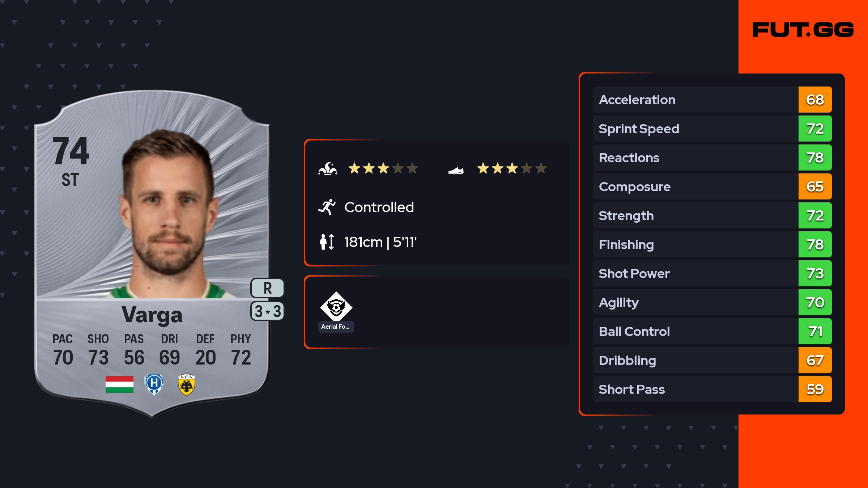Click the Aerial Fo... playstyle label

336,327
